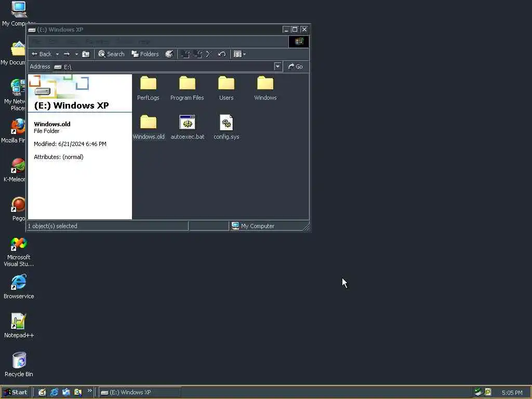Click the folder search quick launch icon
This screenshot has width=532, height=399.
(x=78, y=392)
